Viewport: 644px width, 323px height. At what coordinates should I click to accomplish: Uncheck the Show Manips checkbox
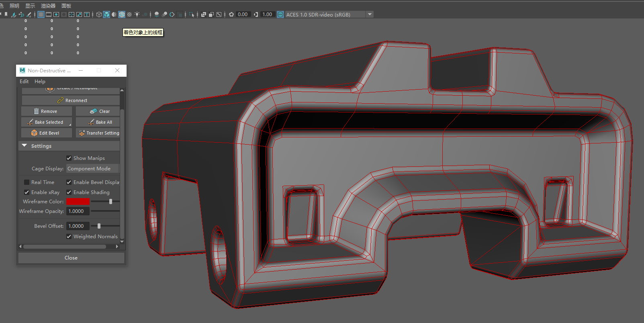(69, 158)
